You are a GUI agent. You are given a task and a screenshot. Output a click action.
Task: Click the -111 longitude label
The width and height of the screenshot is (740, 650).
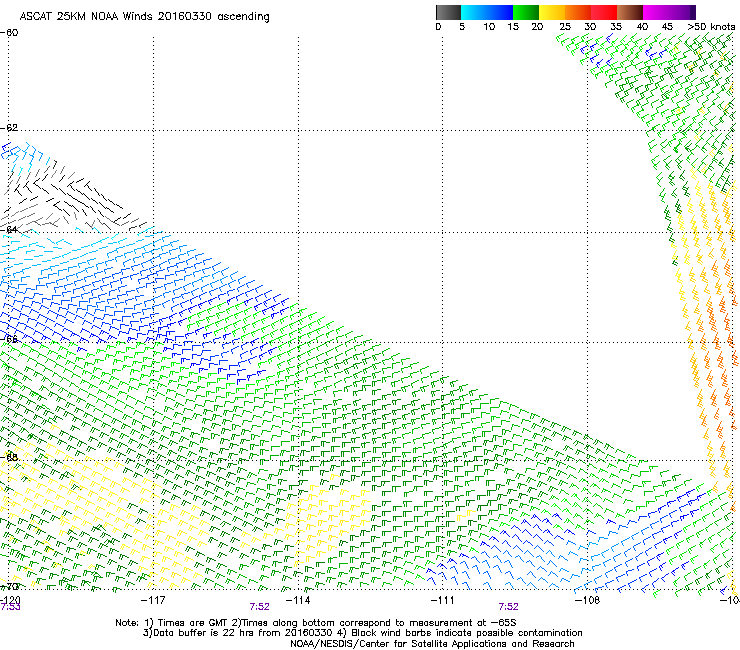(x=442, y=600)
